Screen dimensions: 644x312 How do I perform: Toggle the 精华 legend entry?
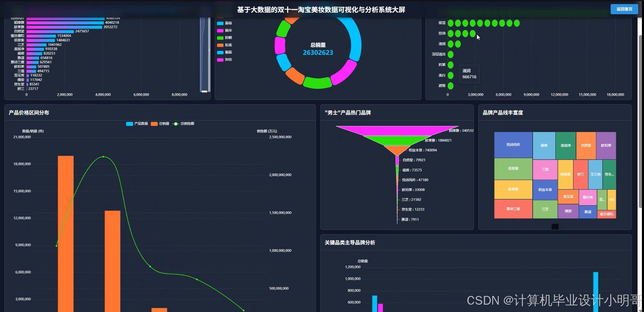225,31
